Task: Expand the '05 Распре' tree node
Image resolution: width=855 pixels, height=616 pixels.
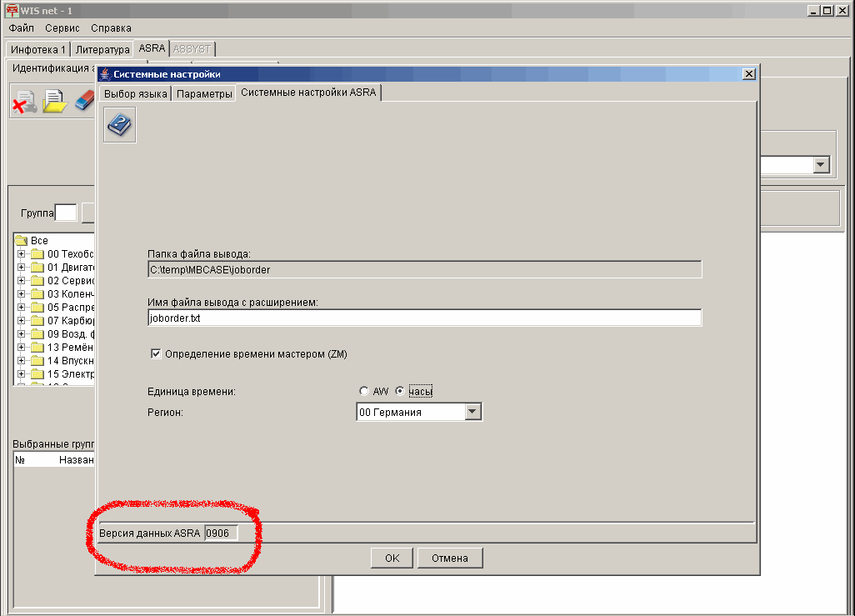Action: point(21,308)
